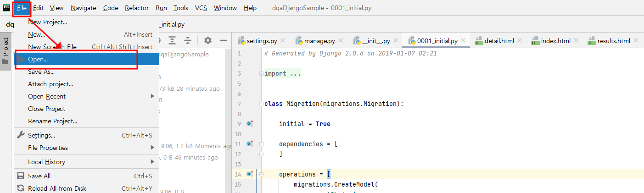This screenshot has width=644, height=193.
Task: Open the Refactor menu
Action: [x=137, y=8]
